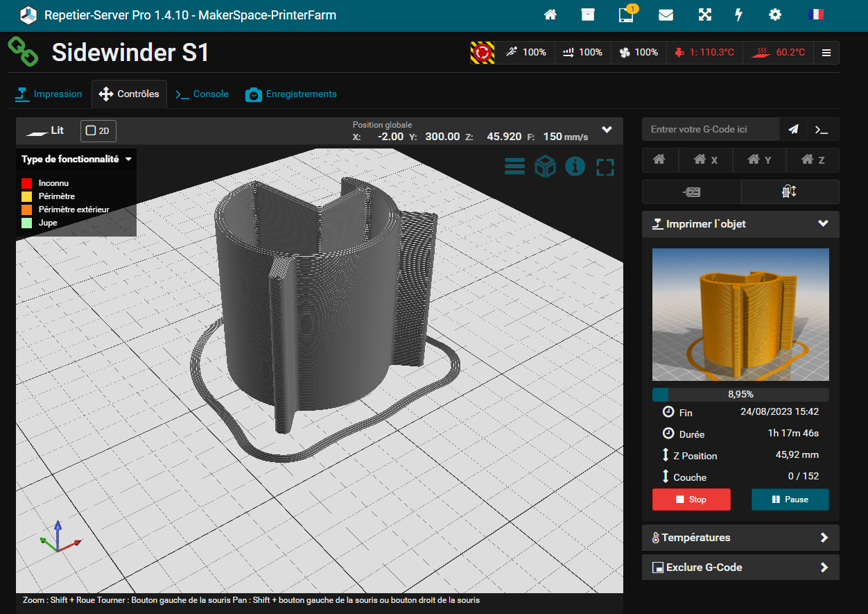
Task: Toggle the solid cube render mode icon
Action: [x=545, y=167]
